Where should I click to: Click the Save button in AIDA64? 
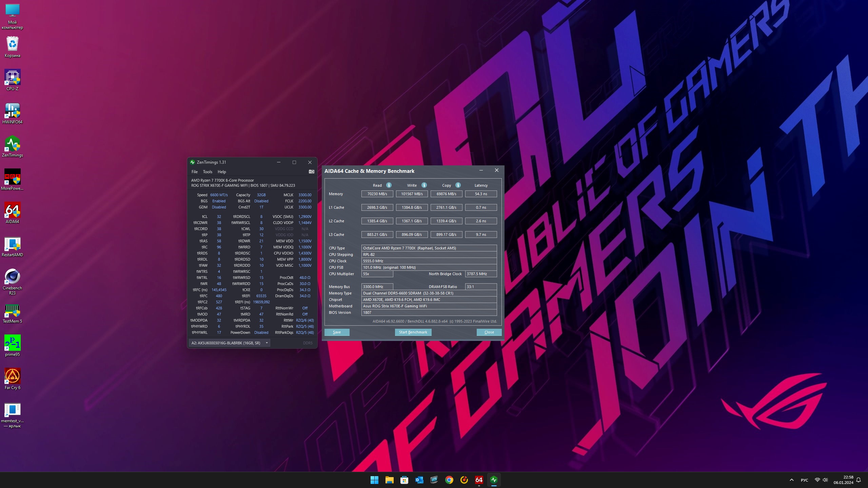[337, 332]
